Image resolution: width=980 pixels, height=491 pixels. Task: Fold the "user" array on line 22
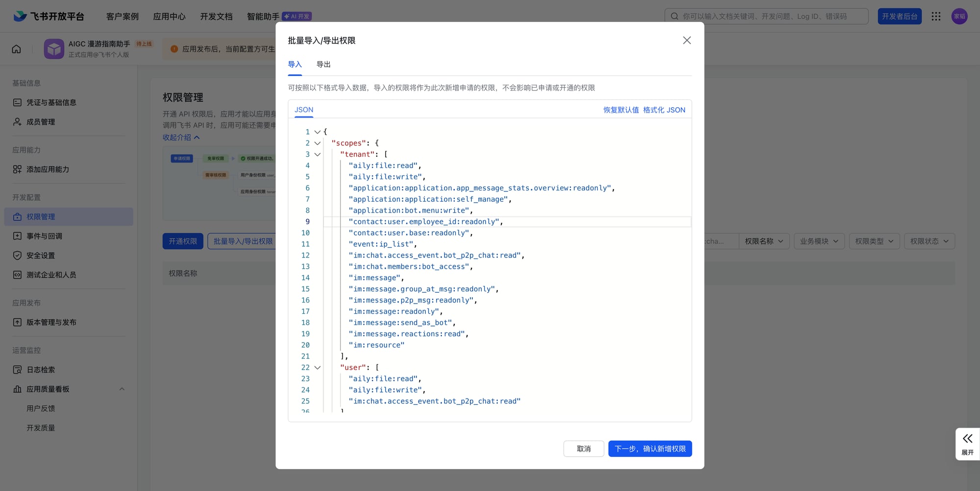tap(318, 368)
